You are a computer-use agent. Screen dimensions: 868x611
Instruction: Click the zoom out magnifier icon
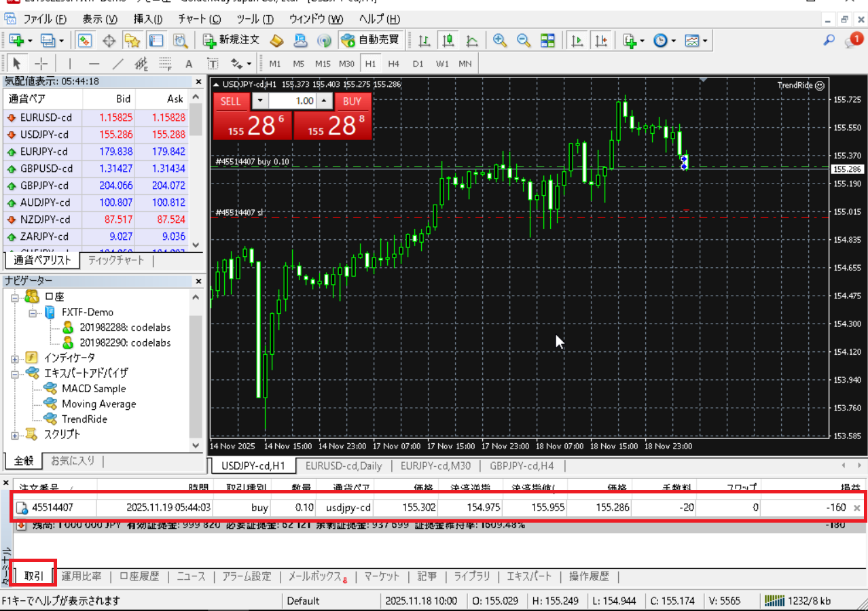click(523, 41)
